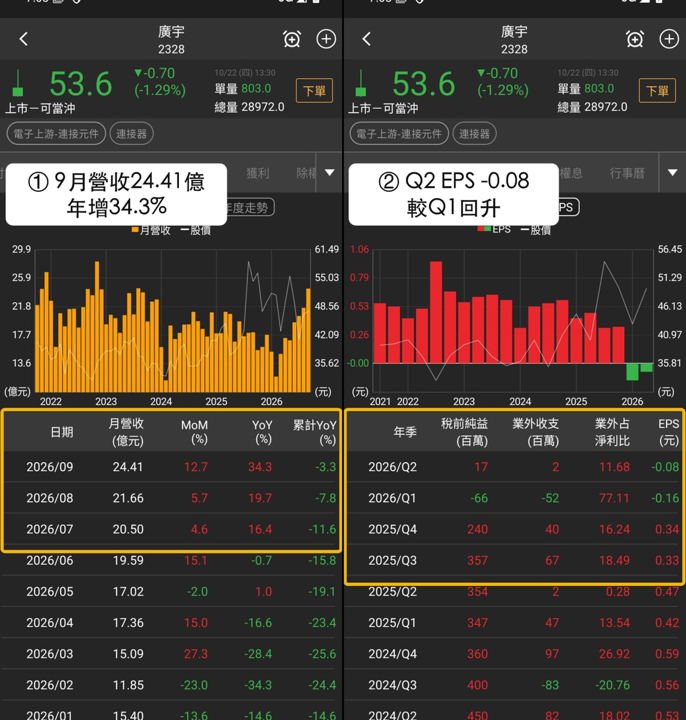This screenshot has height=720, width=686.
Task: Toggle the 股價 legend on revenue chart
Action: click(196, 230)
